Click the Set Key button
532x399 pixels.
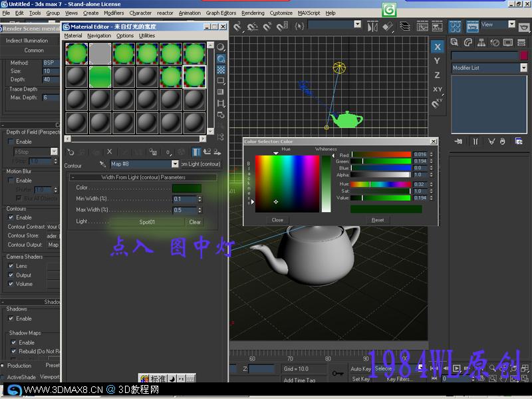pyautogui.click(x=360, y=378)
